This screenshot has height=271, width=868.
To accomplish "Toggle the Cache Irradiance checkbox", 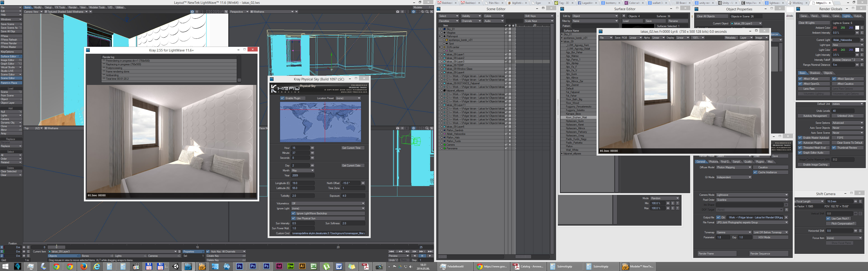I will [755, 172].
